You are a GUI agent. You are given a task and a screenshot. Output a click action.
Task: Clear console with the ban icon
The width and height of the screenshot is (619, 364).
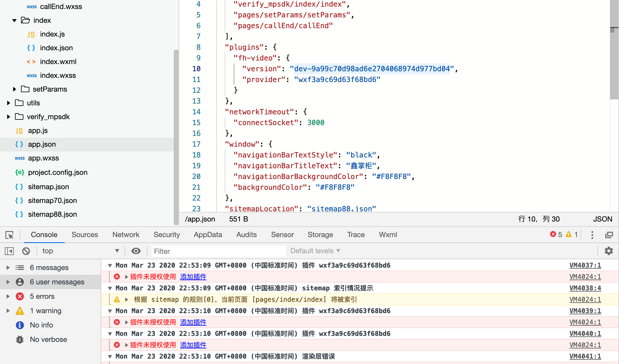(x=26, y=251)
